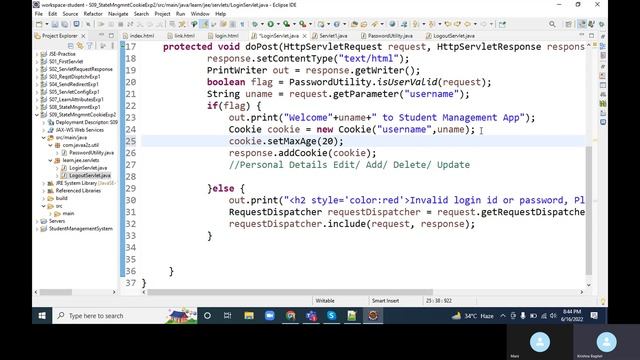Click the Debug bug icon in toolbar
640x360 pixels.
(255, 24)
